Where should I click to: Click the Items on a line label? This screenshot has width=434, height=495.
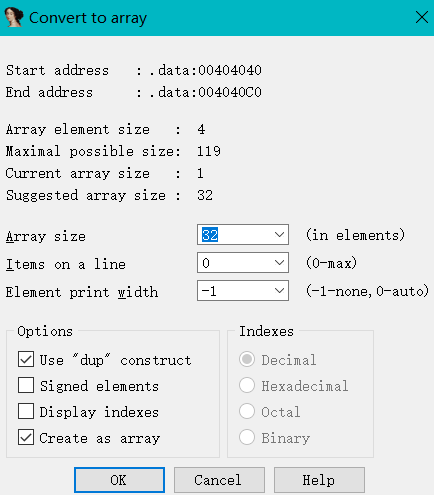(x=66, y=264)
